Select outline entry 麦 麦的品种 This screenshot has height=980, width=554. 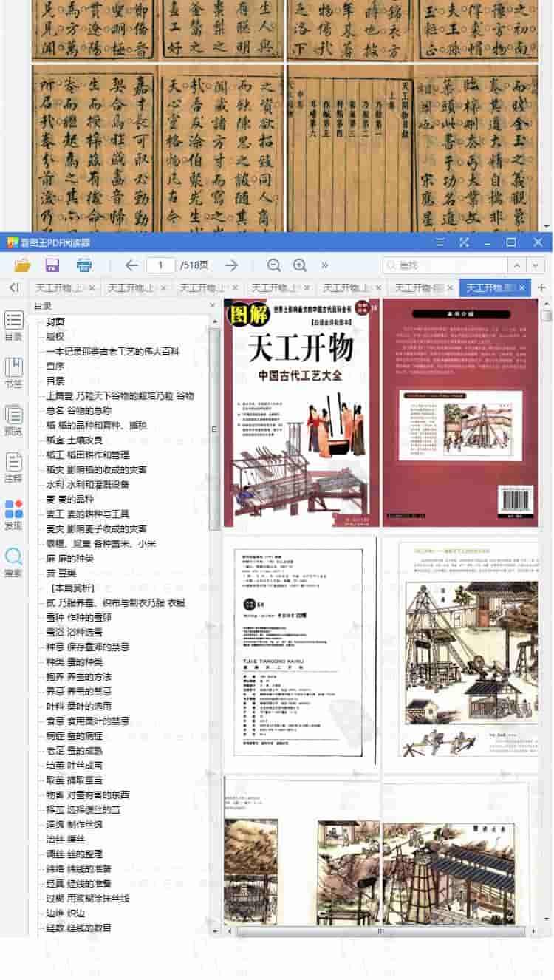coord(70,499)
